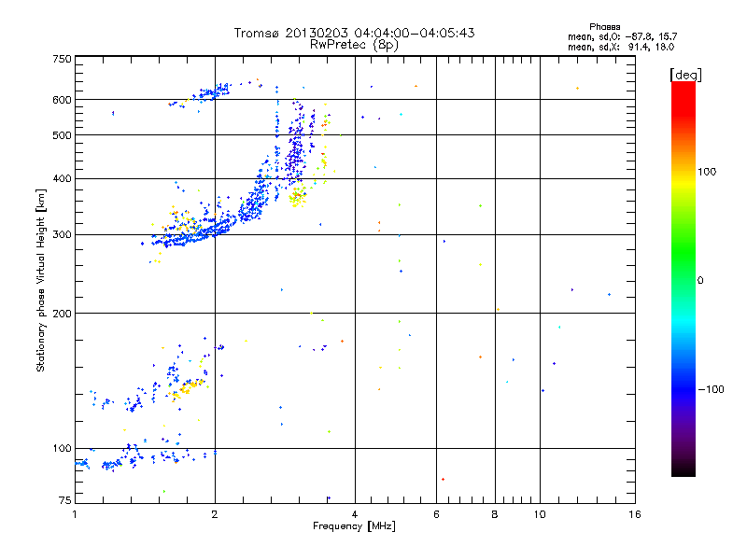Click the colorbar tick label '-100'
Viewport: 747px width, 560px height.
pos(711,389)
